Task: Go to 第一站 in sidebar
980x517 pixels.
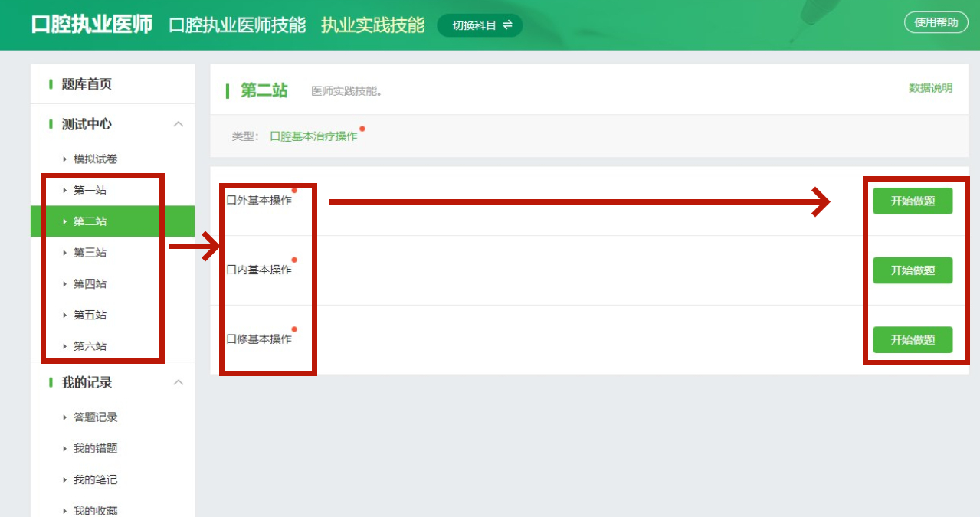Action: 90,190
